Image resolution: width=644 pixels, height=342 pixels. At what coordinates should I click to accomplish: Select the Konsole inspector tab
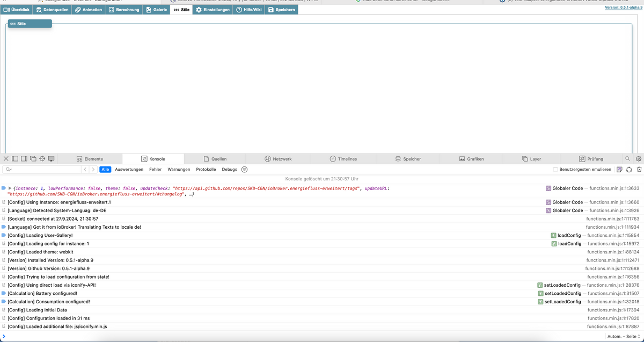(153, 159)
